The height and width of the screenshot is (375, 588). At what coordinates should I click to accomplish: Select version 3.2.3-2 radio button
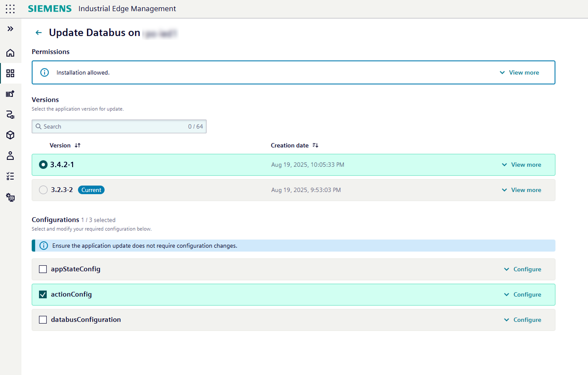pos(43,190)
